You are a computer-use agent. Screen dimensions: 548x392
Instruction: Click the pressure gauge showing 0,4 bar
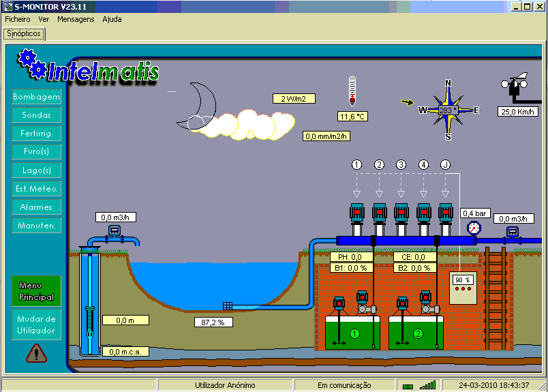474,228
